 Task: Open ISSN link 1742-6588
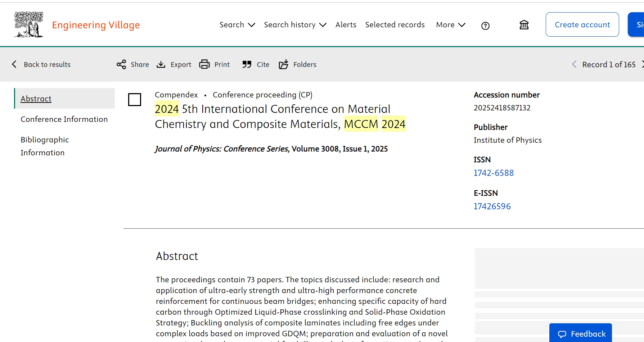(493, 173)
